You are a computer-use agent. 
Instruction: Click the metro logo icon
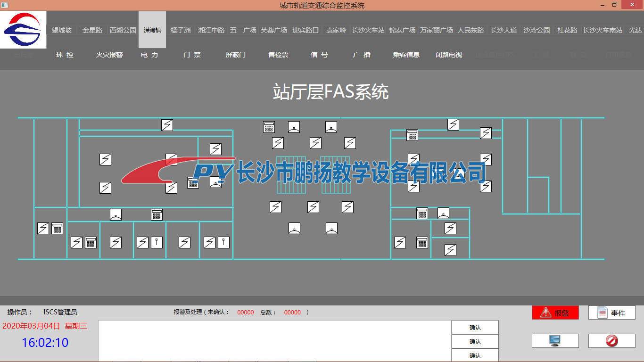(x=23, y=30)
